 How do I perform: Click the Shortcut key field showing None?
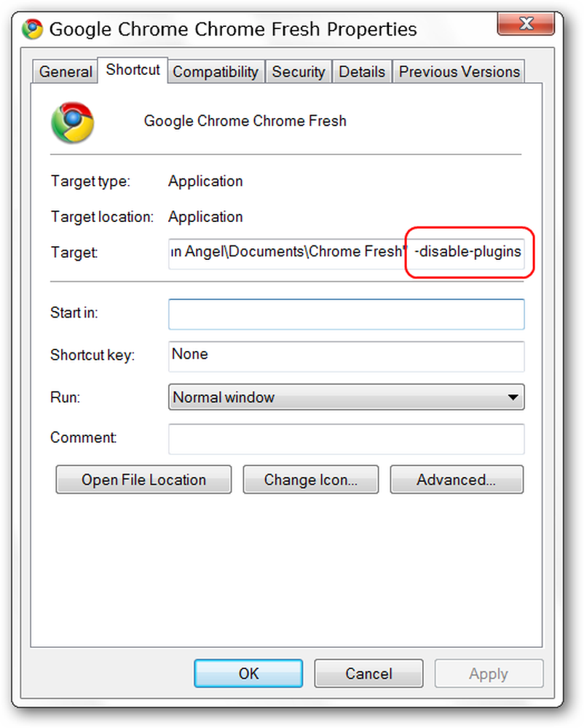pos(347,357)
